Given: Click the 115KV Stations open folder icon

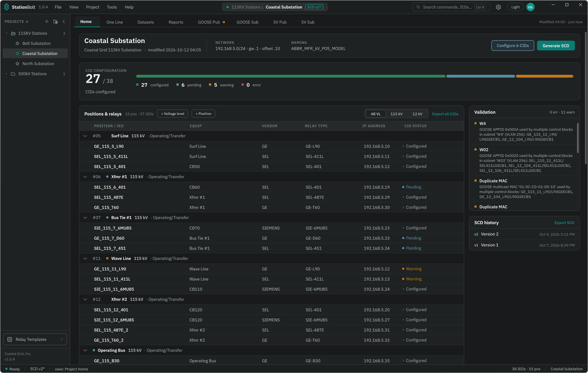Looking at the screenshot, I should coord(13,33).
